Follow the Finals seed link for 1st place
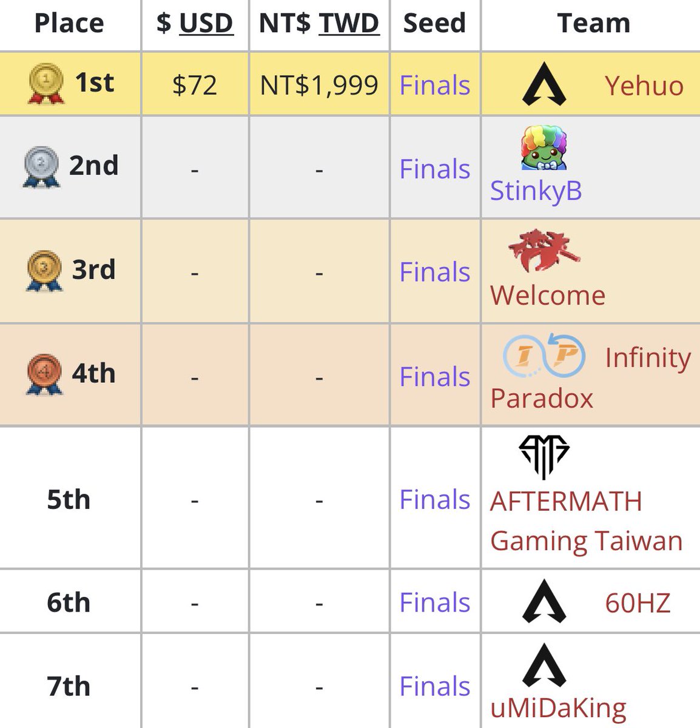The height and width of the screenshot is (728, 700). pos(435,86)
